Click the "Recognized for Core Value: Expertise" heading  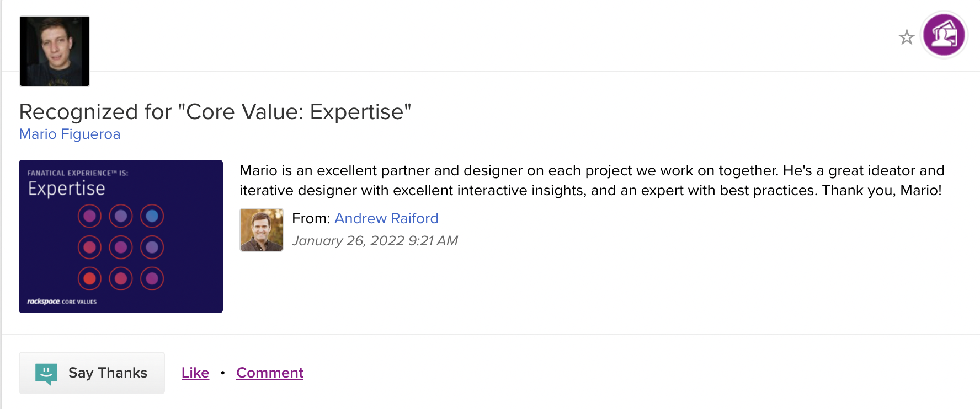(x=215, y=112)
